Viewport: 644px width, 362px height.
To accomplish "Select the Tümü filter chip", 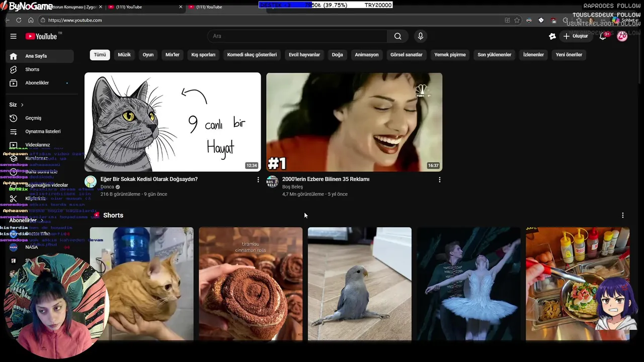I will [x=100, y=55].
